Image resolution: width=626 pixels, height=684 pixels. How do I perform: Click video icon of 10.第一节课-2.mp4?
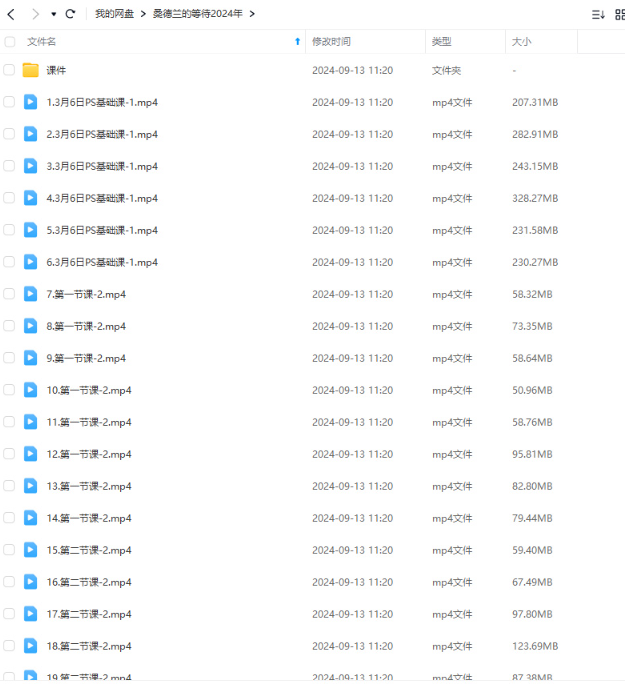(30, 390)
